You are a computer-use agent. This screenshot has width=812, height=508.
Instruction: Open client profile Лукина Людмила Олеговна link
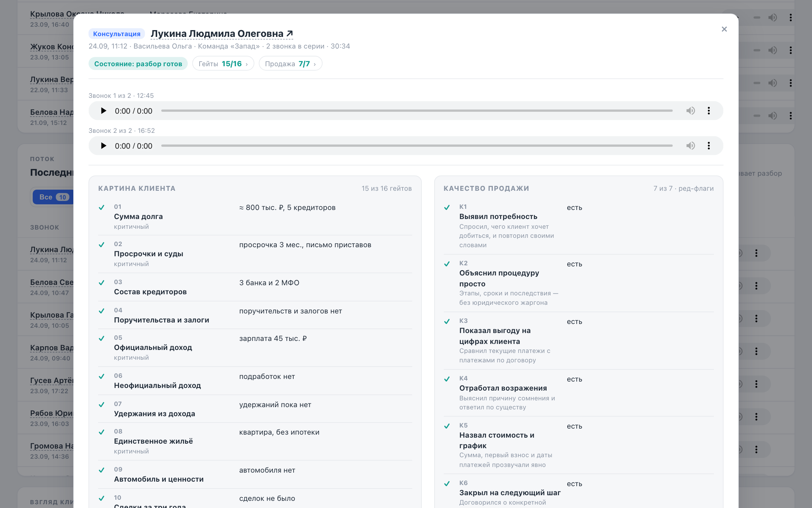click(221, 33)
